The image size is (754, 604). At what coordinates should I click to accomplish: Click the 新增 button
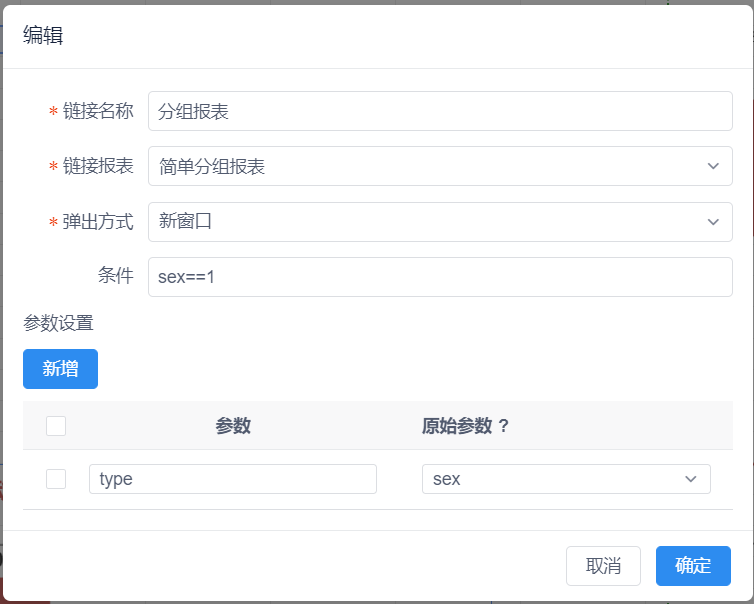pos(61,369)
